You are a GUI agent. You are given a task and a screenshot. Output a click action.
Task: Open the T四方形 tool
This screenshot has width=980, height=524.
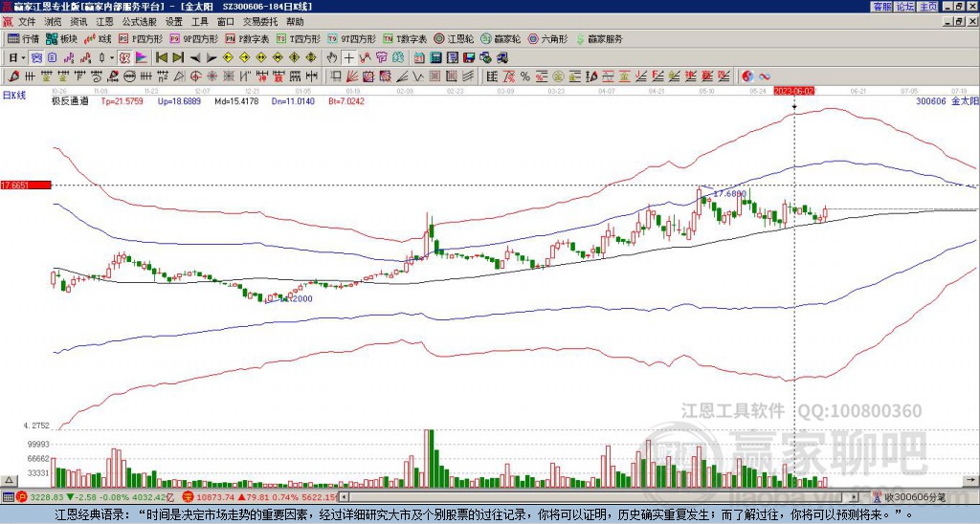pyautogui.click(x=299, y=38)
